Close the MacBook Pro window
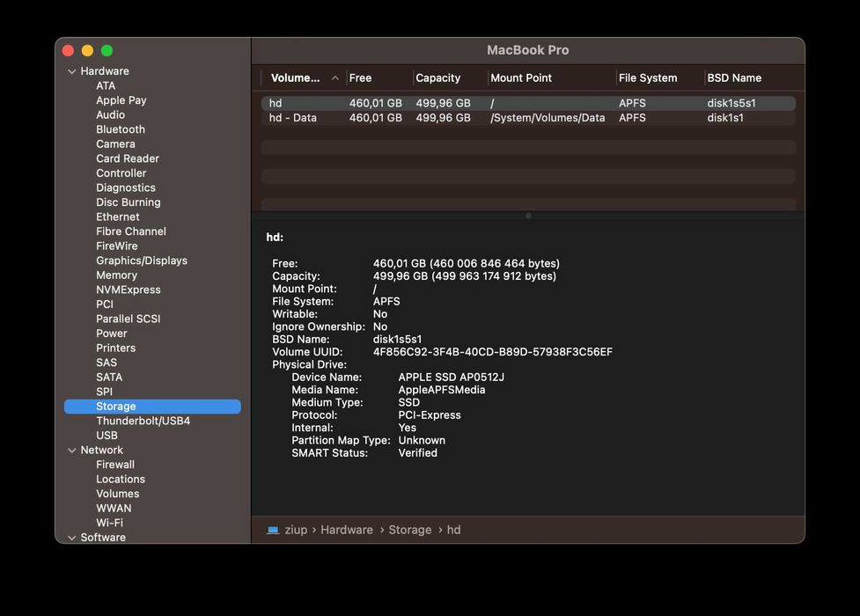 [68, 50]
